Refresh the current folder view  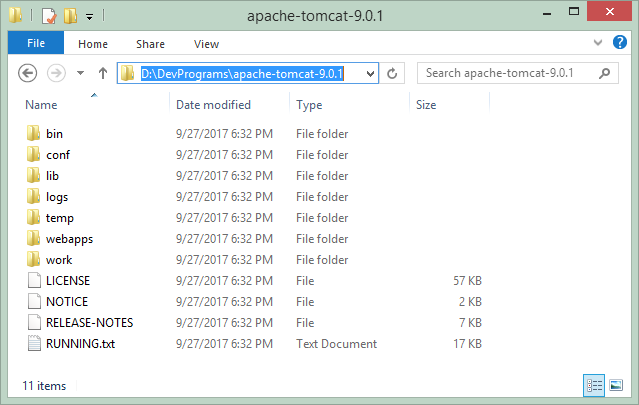coord(392,73)
